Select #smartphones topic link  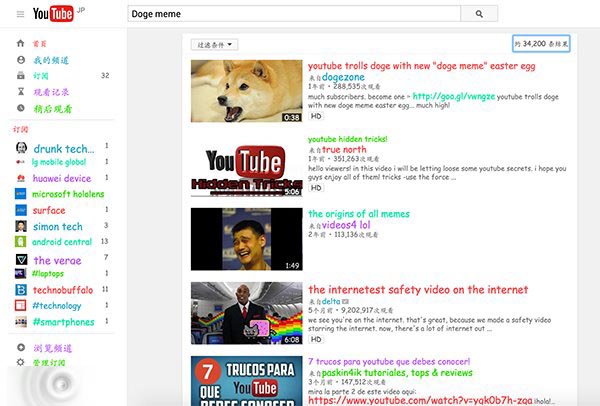pos(64,322)
